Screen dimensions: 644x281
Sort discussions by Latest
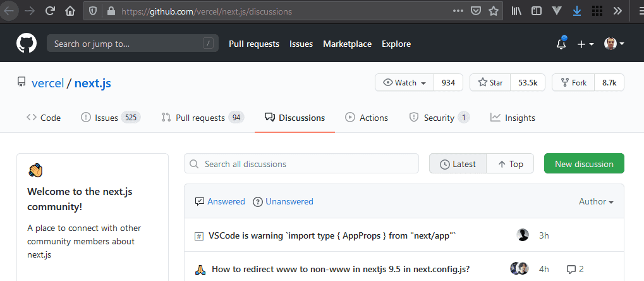[458, 164]
